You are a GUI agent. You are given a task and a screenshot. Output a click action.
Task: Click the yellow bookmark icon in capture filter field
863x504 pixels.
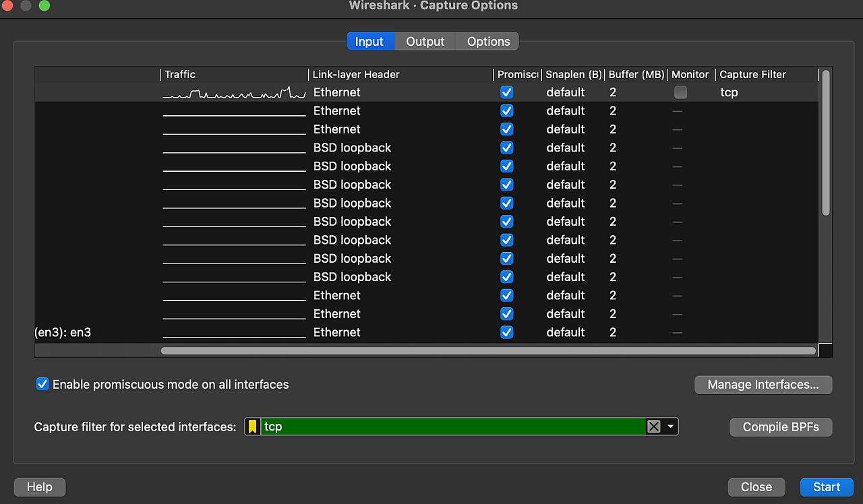coord(252,427)
